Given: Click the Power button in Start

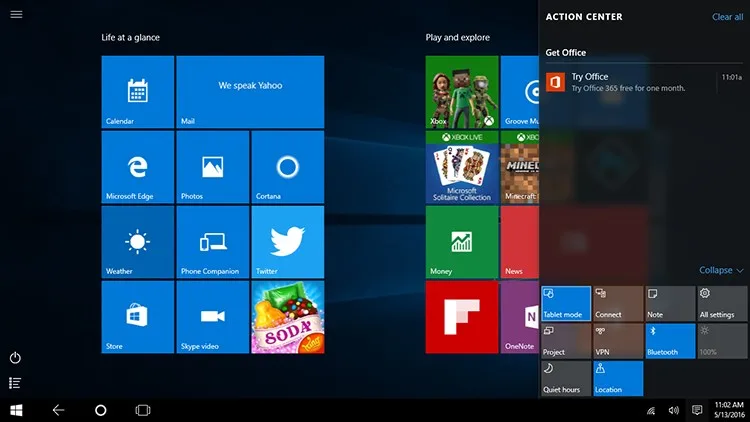Looking at the screenshot, I should click(x=15, y=358).
